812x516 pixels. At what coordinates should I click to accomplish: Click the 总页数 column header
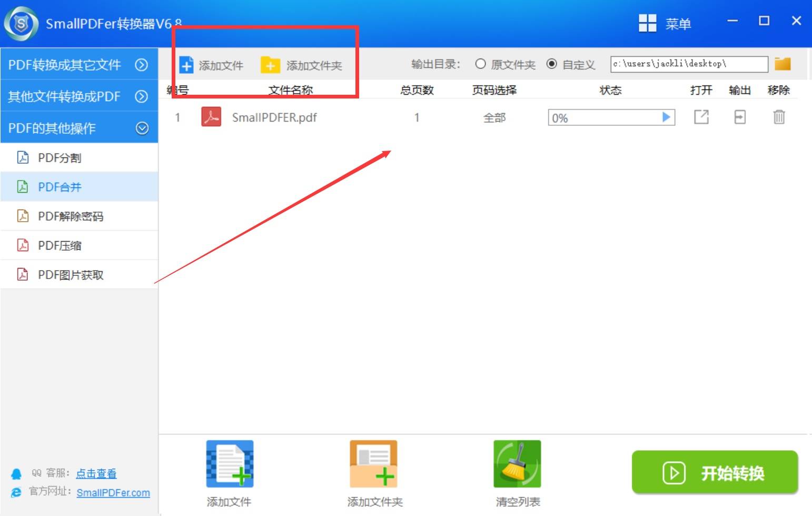(x=417, y=90)
